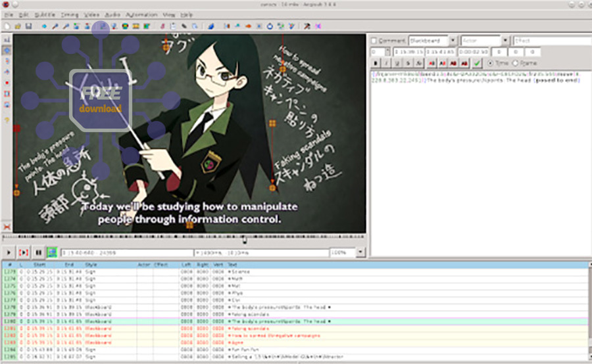
Task: Click the Properties clipboard toolbar icon
Action: [173, 26]
